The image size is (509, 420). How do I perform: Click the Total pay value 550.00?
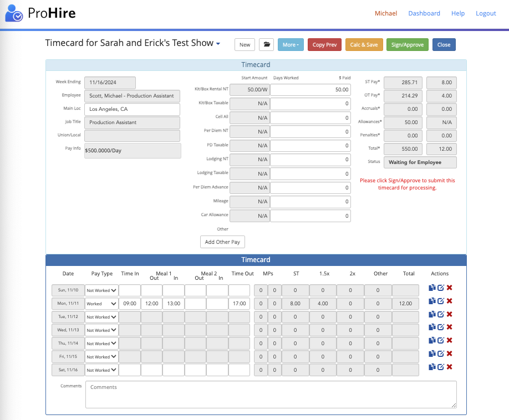click(403, 149)
